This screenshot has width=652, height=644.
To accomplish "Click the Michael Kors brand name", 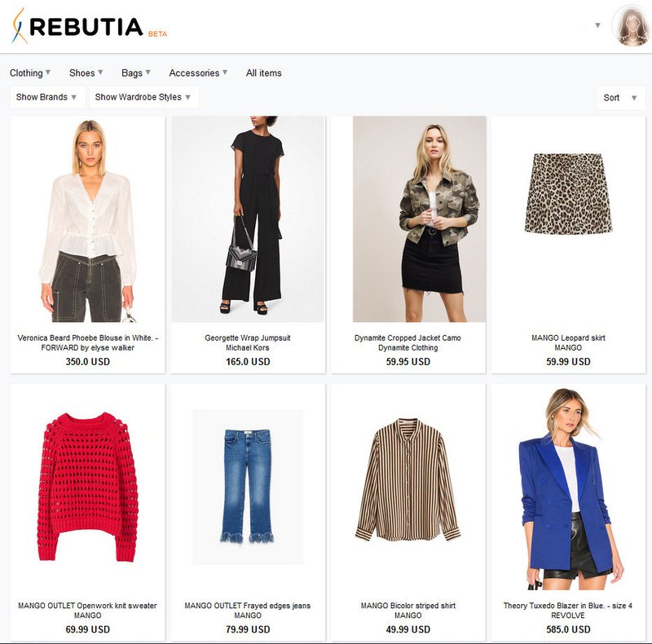I will click(248, 348).
